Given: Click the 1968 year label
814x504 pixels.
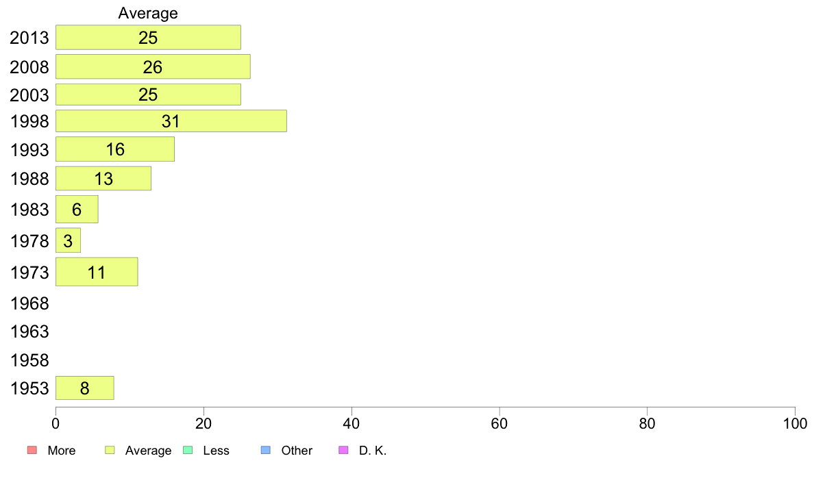Looking at the screenshot, I should [x=29, y=303].
